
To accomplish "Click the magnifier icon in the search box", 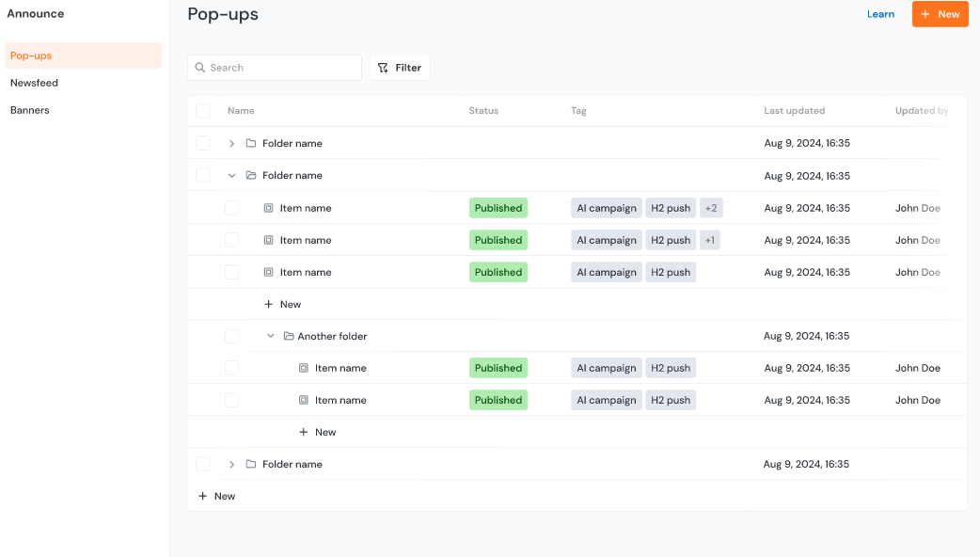I will 199,68.
